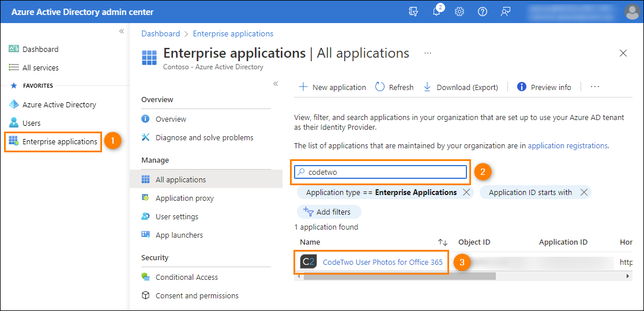The width and height of the screenshot is (644, 311).
Task: Click the horizontal scrollbar left arrow
Action: [299, 276]
